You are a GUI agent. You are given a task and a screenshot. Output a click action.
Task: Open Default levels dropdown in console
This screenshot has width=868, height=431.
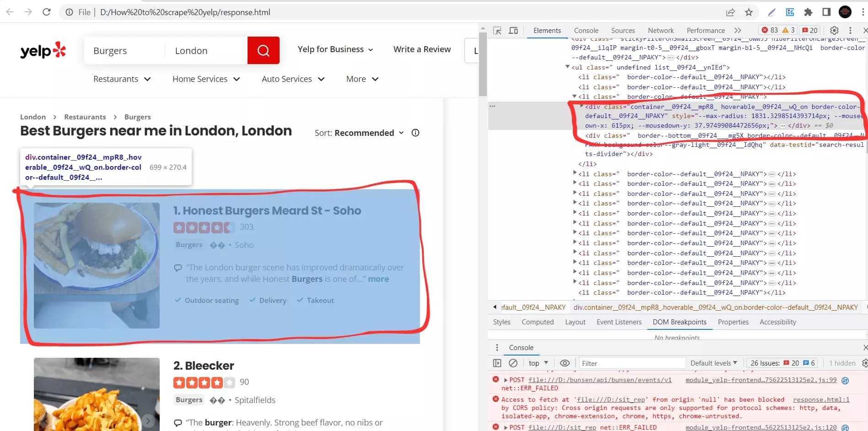[714, 363]
